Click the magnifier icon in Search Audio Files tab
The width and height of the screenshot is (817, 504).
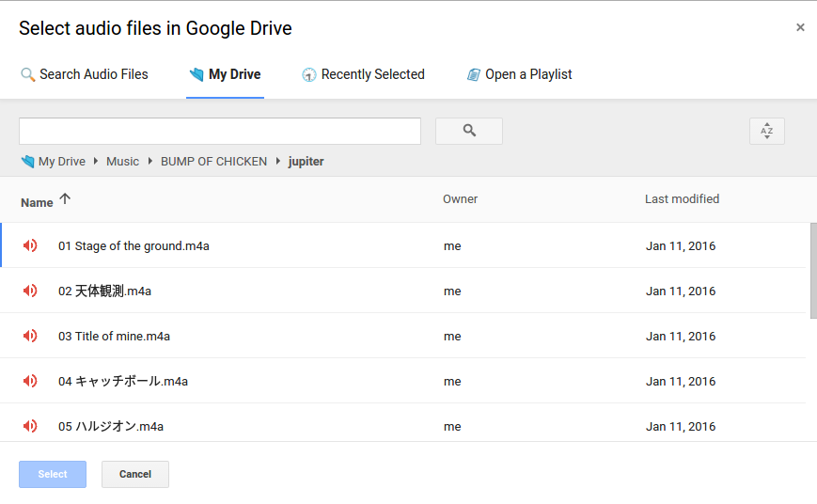27,74
